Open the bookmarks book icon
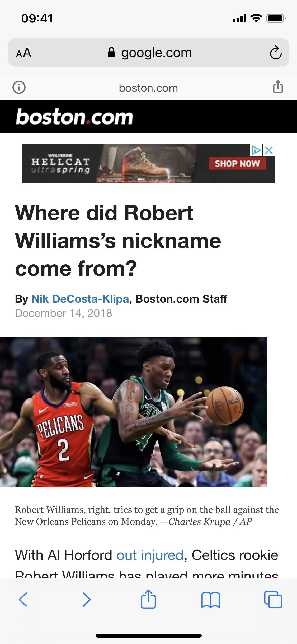 pyautogui.click(x=210, y=600)
